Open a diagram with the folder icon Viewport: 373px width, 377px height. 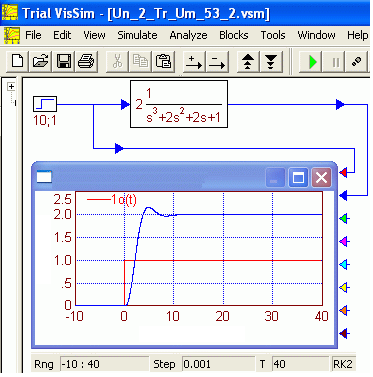coord(40,61)
